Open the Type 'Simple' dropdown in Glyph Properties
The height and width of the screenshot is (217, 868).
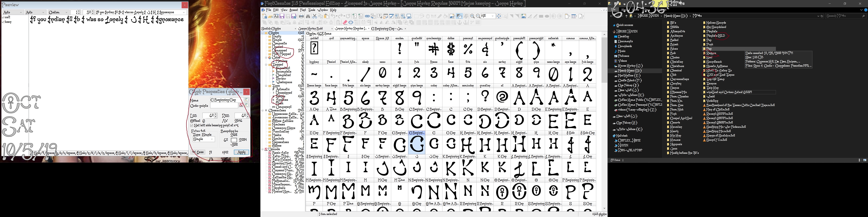point(204,139)
